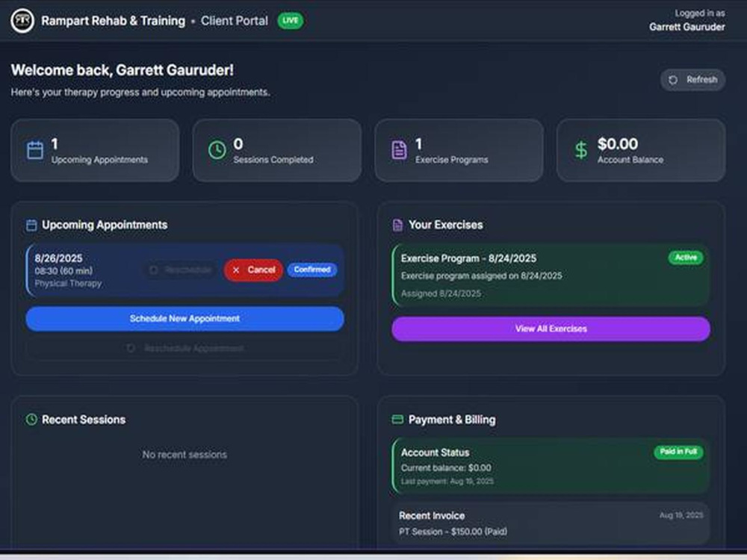Click the Confirmed status badge
Screen dimensions: 747x560
(x=312, y=270)
